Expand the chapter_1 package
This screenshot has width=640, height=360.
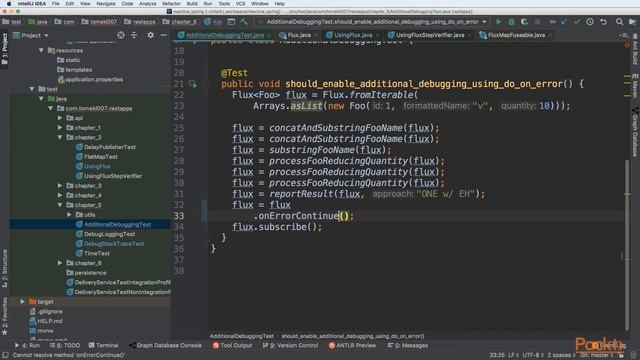tap(60, 128)
